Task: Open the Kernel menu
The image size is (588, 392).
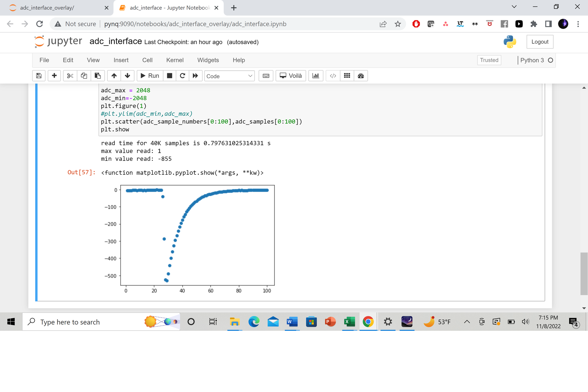Action: (x=175, y=60)
